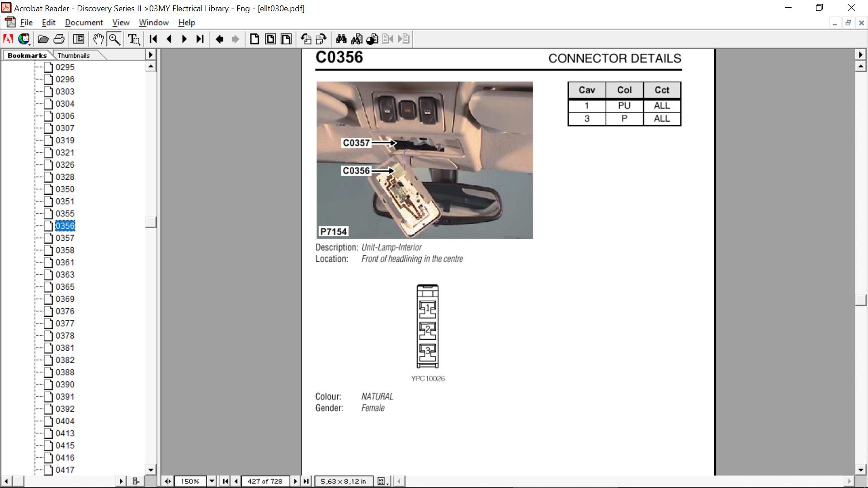This screenshot has height=488, width=868.
Task: Toggle the navigation pane icon
Action: point(79,39)
